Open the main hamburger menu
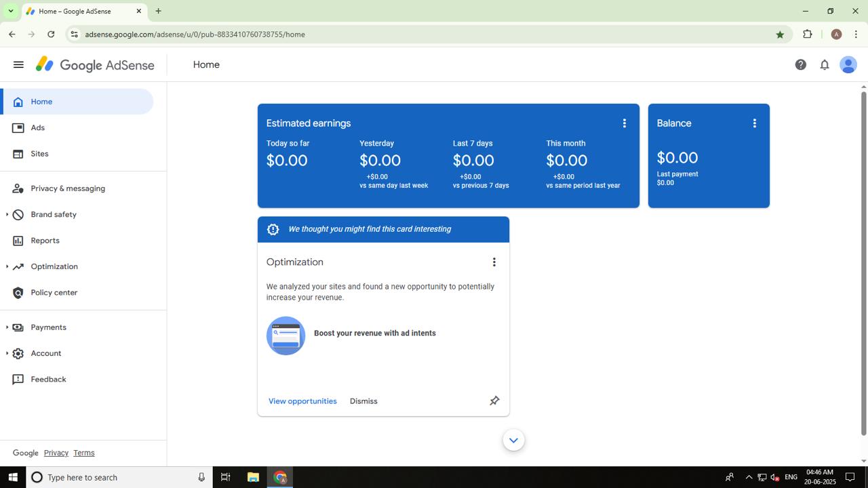868x488 pixels. [18, 65]
